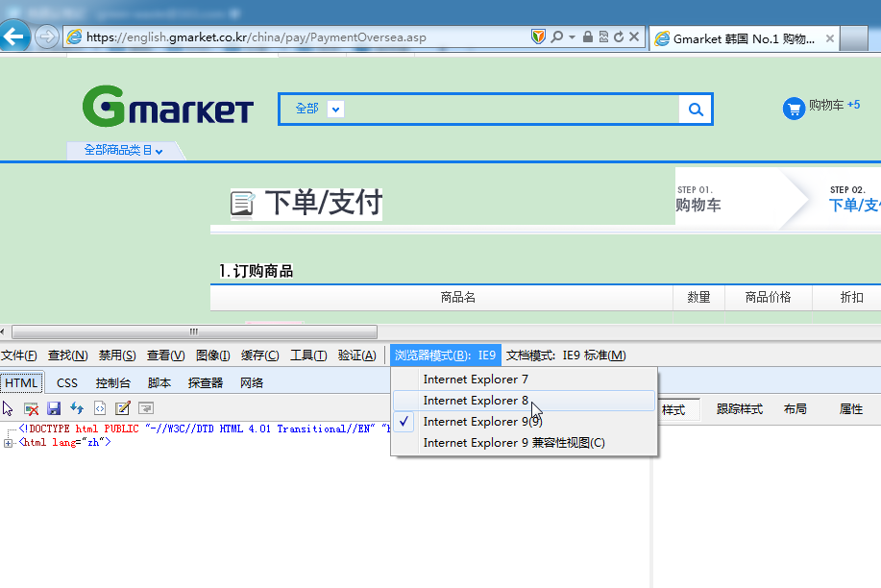881x588 pixels.
Task: Click the element source style icon
Action: coord(100,408)
